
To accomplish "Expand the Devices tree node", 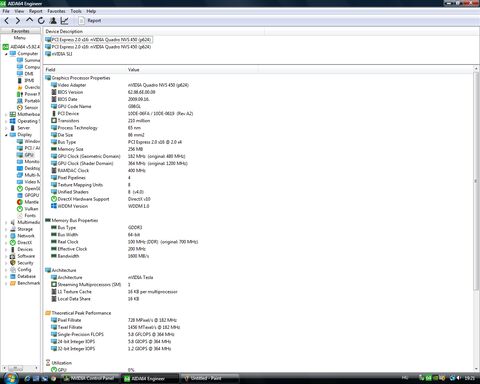I will [6, 249].
